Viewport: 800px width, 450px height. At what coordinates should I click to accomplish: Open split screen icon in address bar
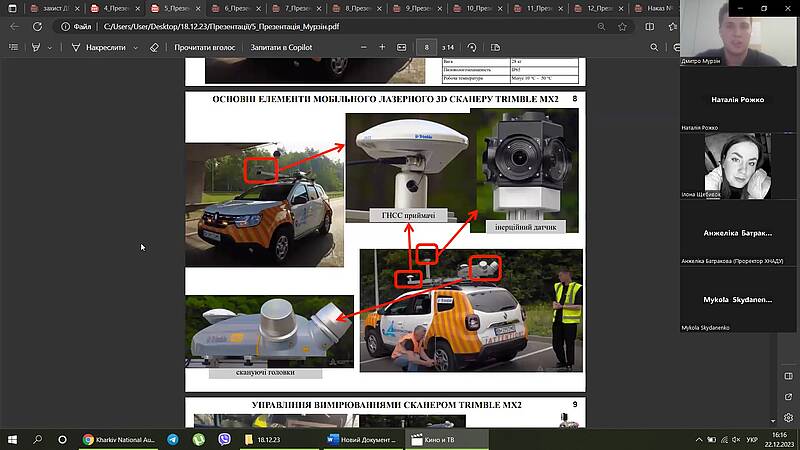click(x=649, y=27)
